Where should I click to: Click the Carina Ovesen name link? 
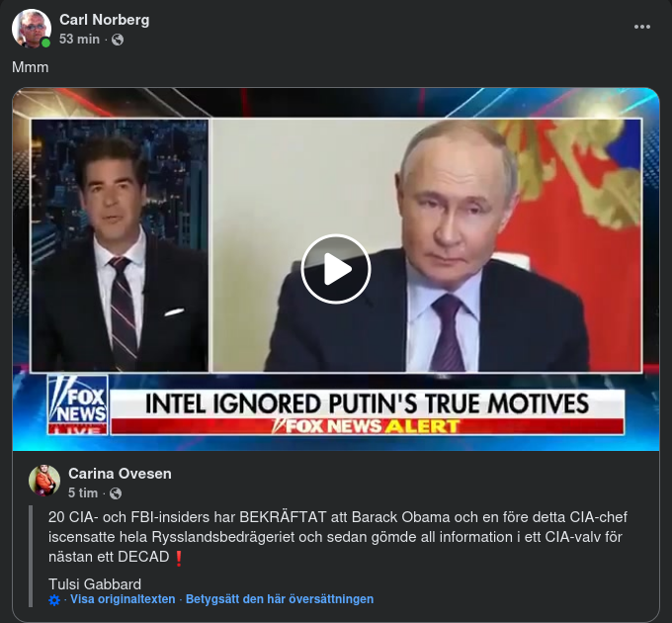[x=120, y=474]
